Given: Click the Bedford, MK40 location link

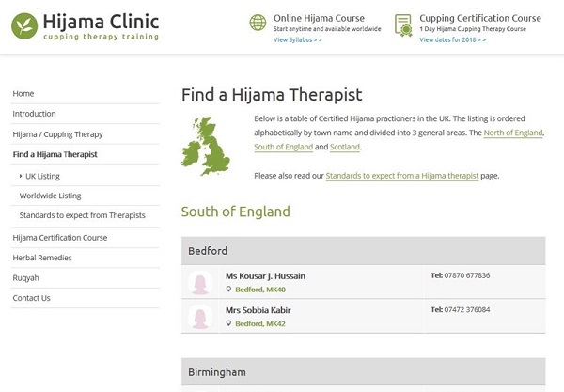Looking at the screenshot, I should click(x=260, y=290).
